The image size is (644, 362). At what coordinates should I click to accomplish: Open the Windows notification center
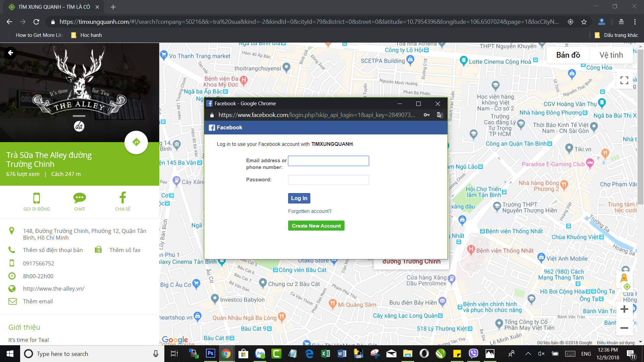631,354
